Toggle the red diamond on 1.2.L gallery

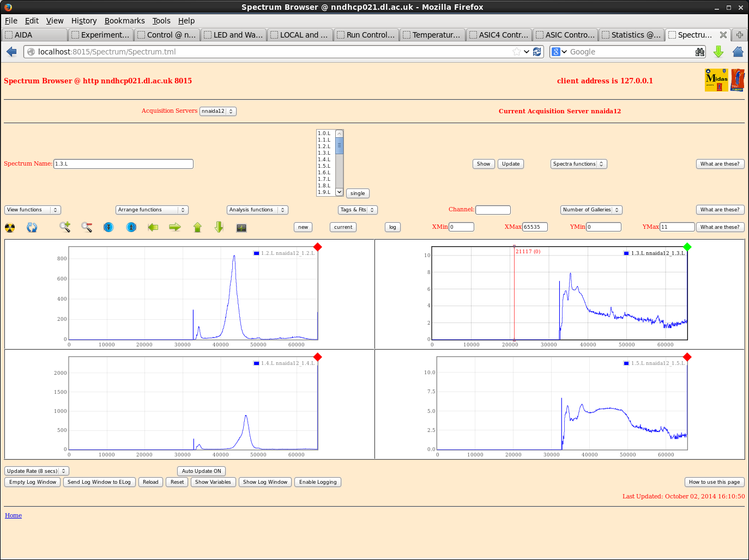[318, 247]
